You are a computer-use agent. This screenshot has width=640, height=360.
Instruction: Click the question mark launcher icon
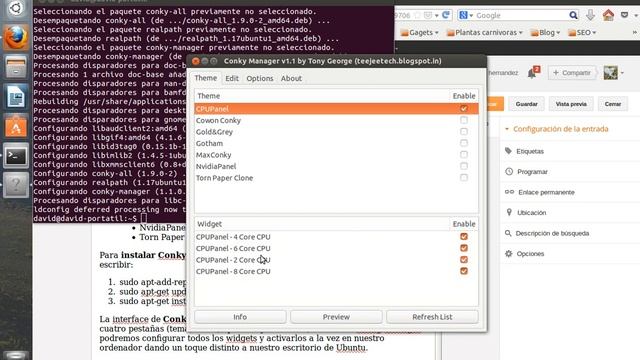(16, 185)
